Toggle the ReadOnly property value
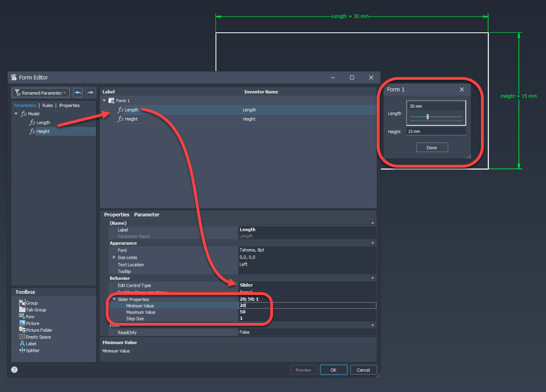Viewport: 546px width, 392px height. coord(245,332)
